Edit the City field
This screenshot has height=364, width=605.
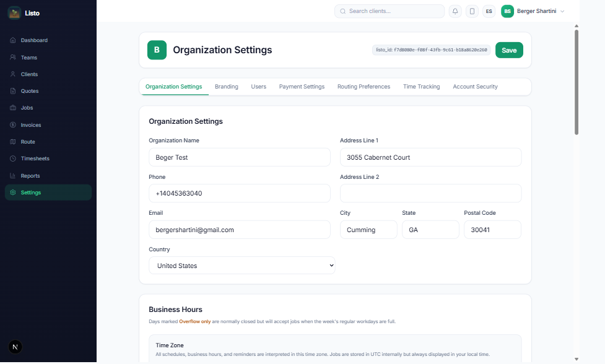point(368,230)
